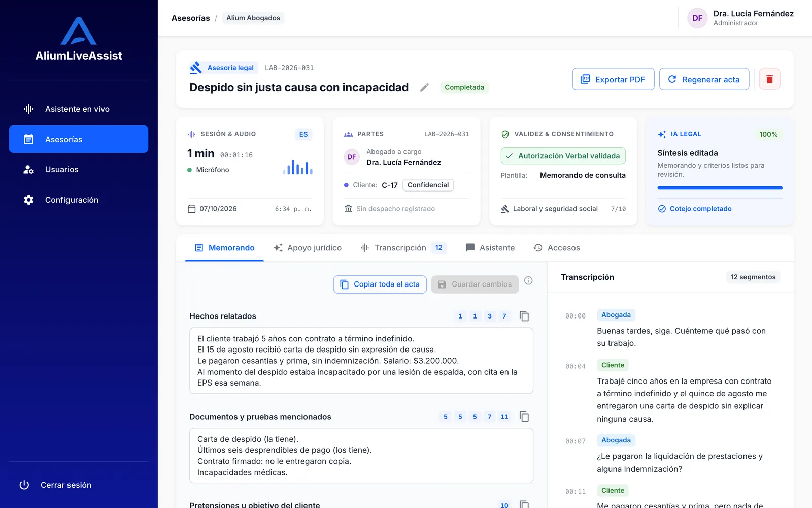This screenshot has width=812, height=508.
Task: Click the shield icon in Validez & Consentimiento
Action: (505, 134)
